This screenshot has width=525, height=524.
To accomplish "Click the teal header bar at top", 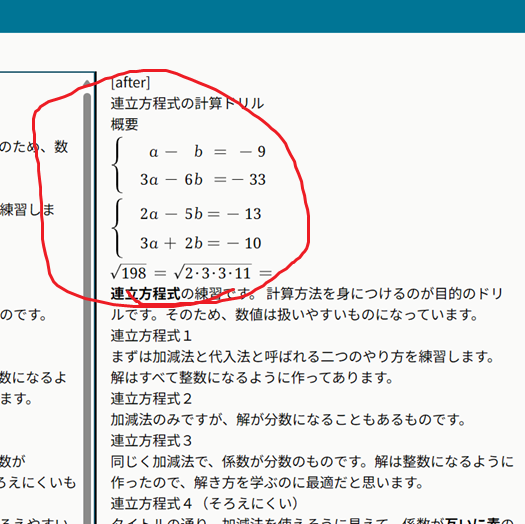I will [x=262, y=16].
